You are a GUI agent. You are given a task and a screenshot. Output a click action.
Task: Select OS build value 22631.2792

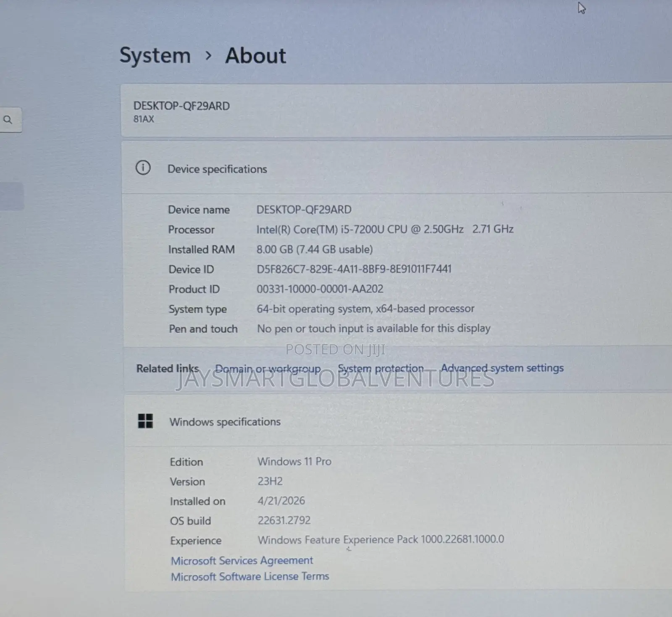[x=284, y=520]
